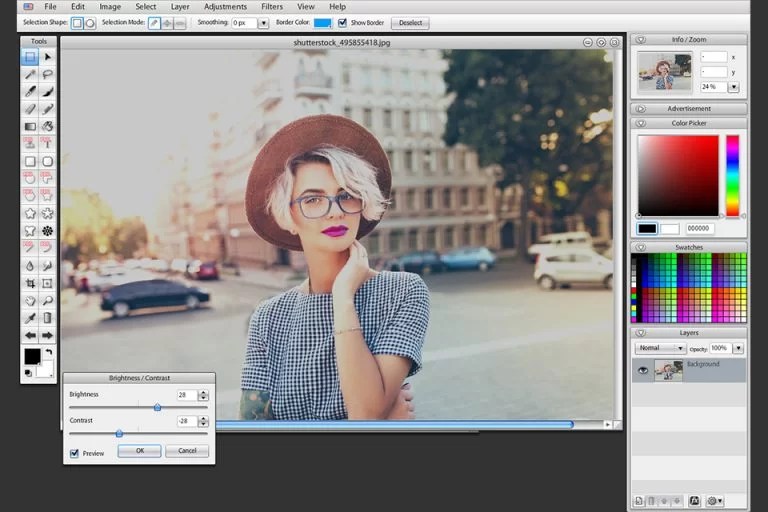768x512 pixels.
Task: Select the move arrow tool
Action: 47,57
